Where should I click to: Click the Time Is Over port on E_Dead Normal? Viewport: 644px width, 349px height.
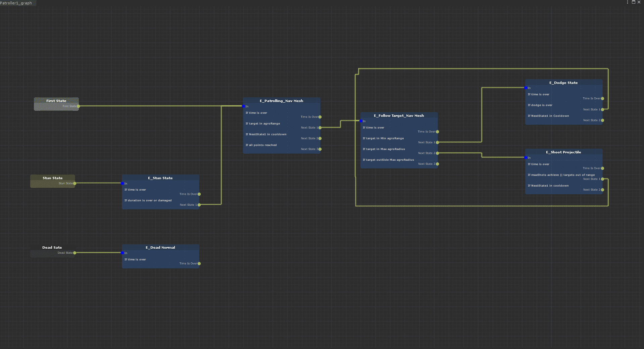click(199, 264)
